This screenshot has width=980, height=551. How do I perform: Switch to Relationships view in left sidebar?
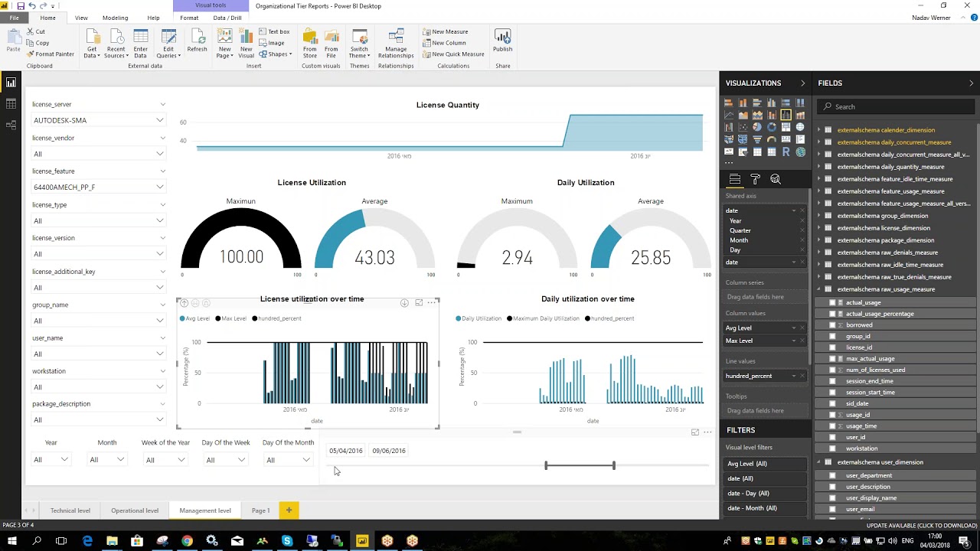click(x=11, y=124)
